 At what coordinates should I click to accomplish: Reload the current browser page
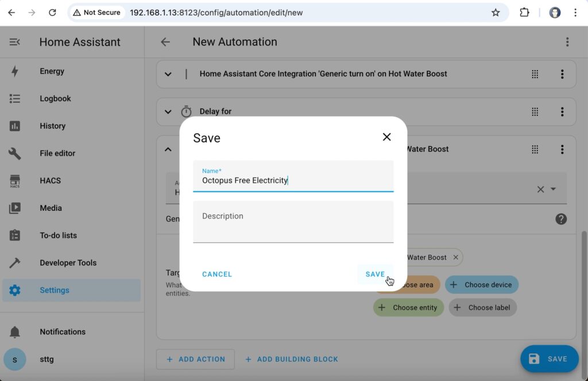[x=52, y=13]
